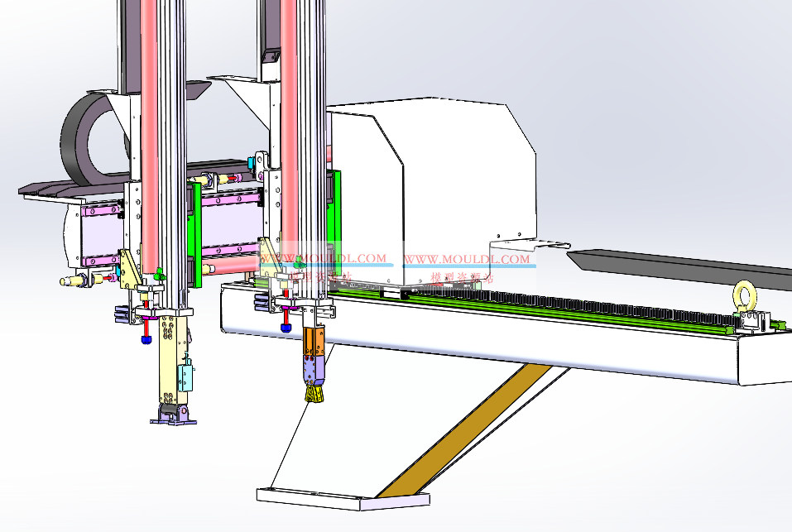Click the right WWW.MOULDL.COM watermark text
Image resolution: width=792 pixels, height=532 pixels.
467,259
